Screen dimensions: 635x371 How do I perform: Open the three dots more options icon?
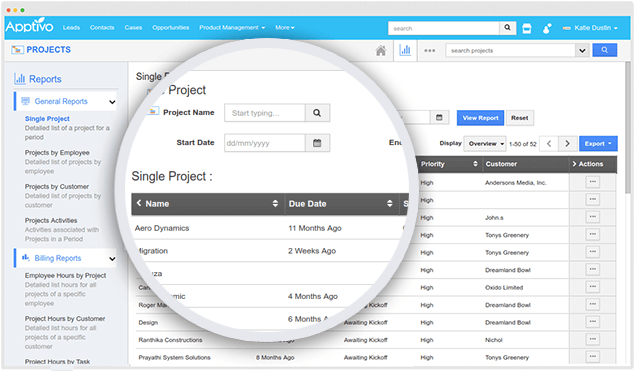pos(430,51)
